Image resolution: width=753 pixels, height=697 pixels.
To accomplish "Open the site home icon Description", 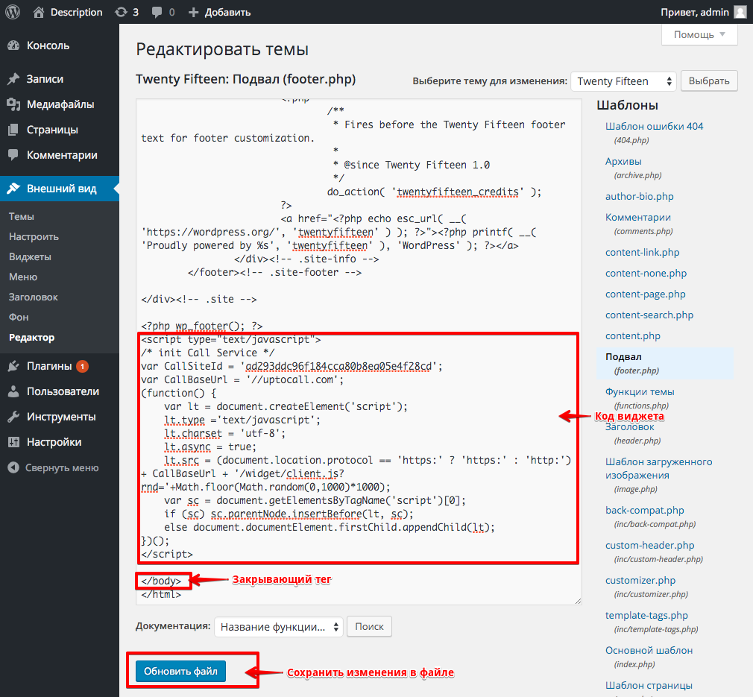I will pyautogui.click(x=38, y=12).
